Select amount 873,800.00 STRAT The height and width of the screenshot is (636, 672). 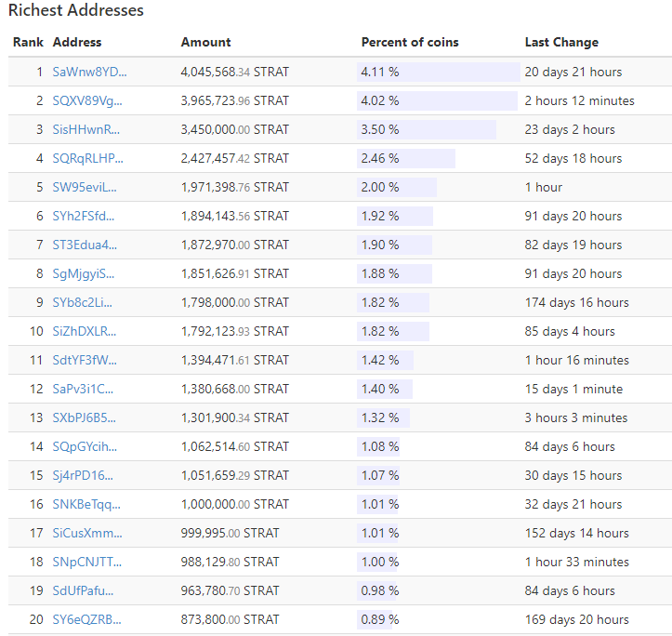point(230,619)
